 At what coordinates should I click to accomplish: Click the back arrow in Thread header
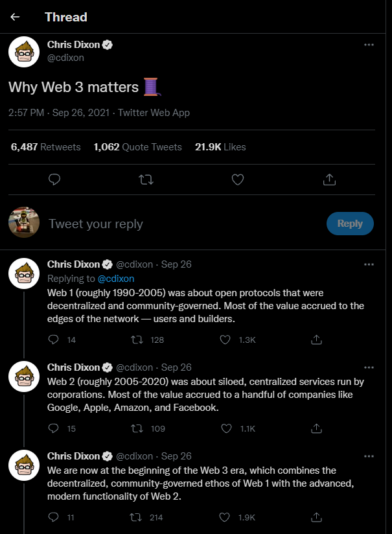pos(15,17)
